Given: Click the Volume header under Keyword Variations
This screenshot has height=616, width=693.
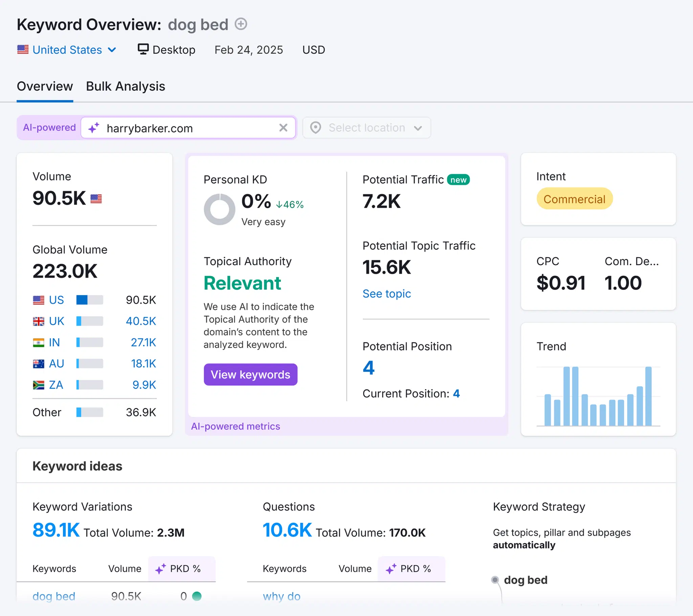Looking at the screenshot, I should (x=125, y=569).
